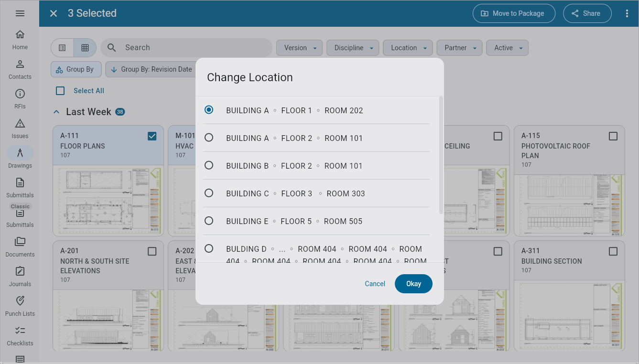
Task: Click the Change Location dialog scrollbar
Action: (441, 155)
